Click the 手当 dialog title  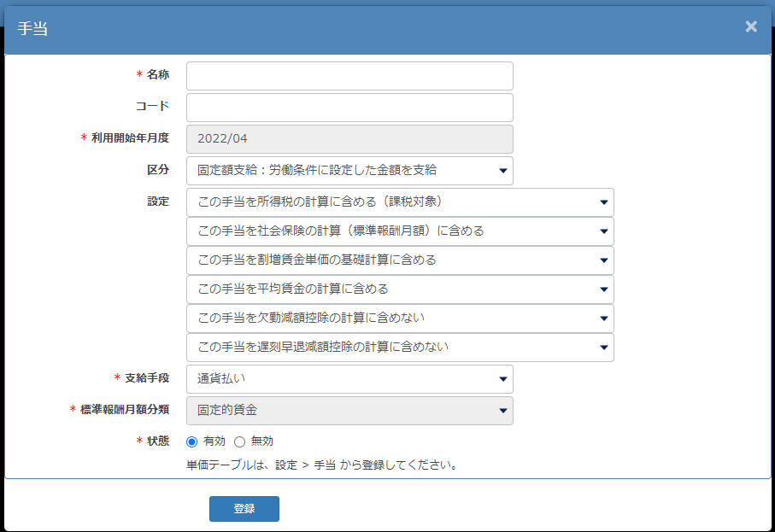pos(32,29)
